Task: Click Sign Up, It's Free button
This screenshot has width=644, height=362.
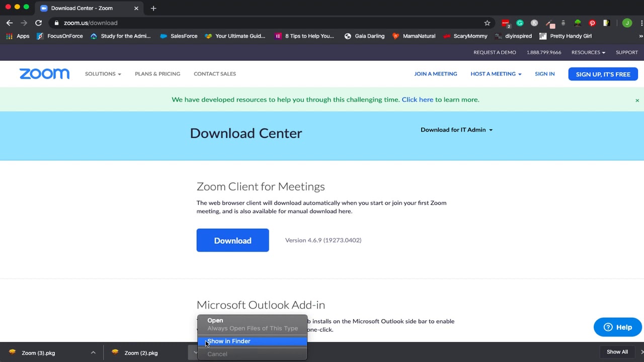Action: [x=603, y=74]
